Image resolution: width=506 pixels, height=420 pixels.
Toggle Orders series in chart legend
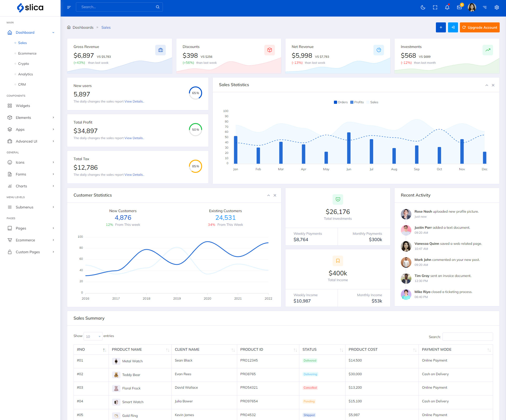click(340, 102)
